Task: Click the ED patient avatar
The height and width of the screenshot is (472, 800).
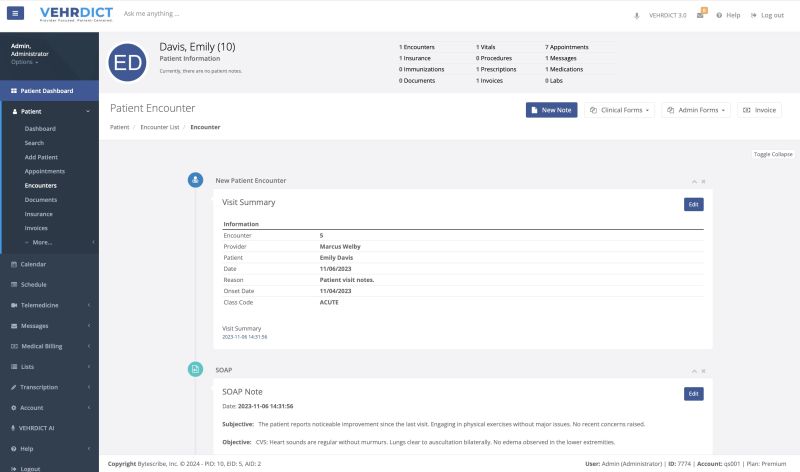Action: click(x=128, y=63)
